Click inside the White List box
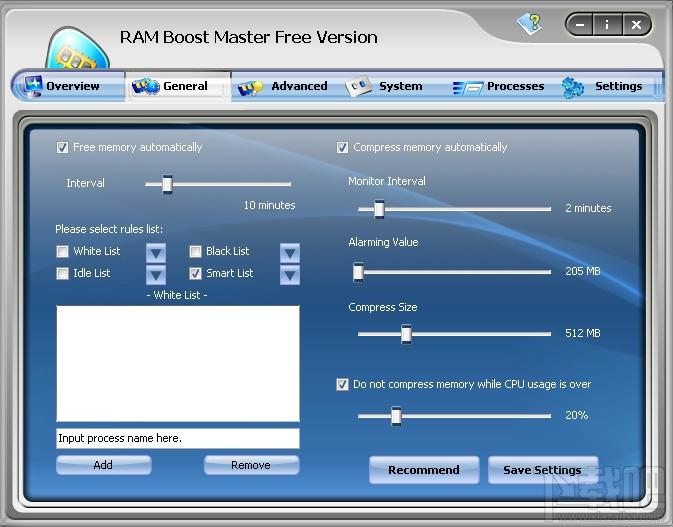 click(178, 363)
